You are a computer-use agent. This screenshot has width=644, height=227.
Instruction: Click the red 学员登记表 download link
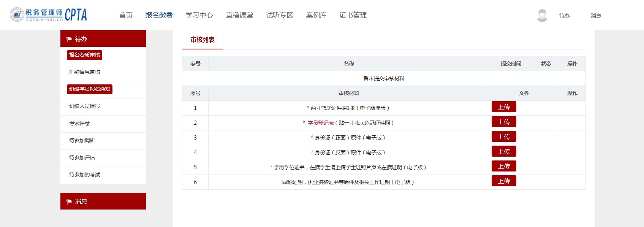point(321,123)
